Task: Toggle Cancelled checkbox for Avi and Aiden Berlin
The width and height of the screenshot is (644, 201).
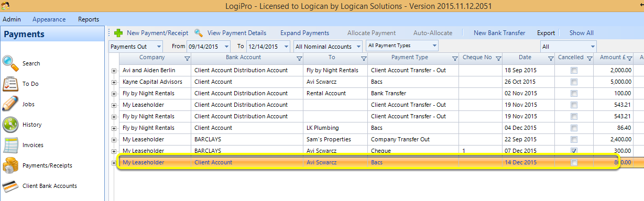Action: click(x=574, y=70)
